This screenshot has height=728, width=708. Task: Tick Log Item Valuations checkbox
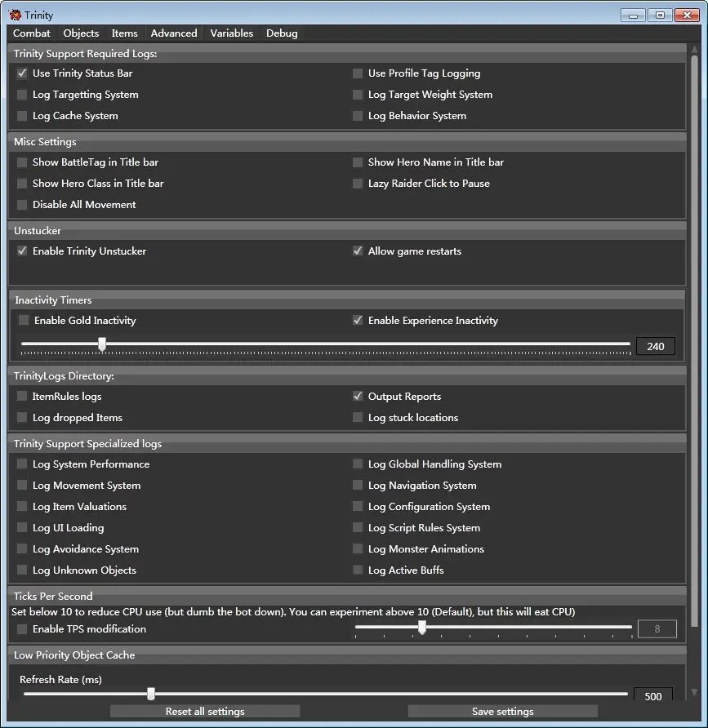(x=22, y=506)
